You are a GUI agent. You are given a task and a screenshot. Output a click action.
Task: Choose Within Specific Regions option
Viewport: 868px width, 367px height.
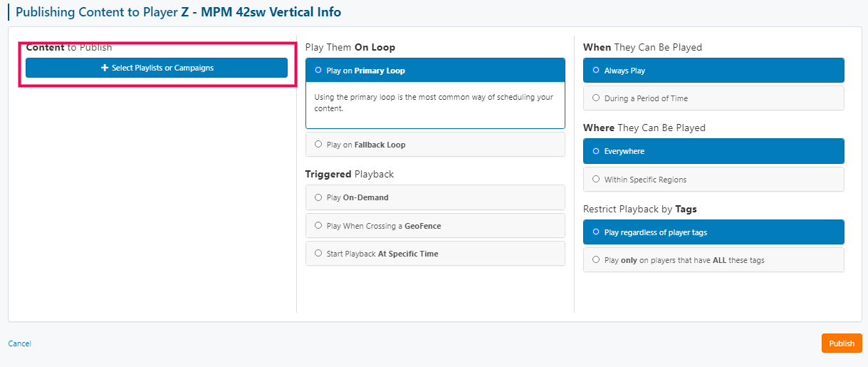click(x=713, y=180)
